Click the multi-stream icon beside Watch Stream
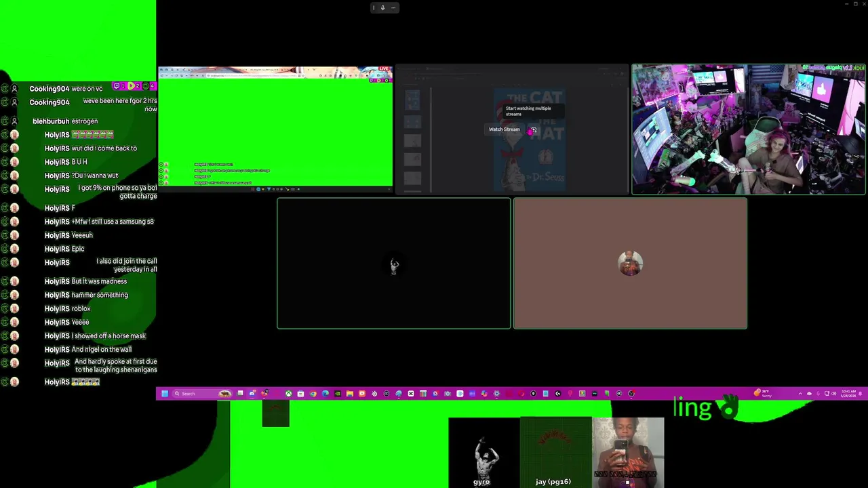 point(533,129)
